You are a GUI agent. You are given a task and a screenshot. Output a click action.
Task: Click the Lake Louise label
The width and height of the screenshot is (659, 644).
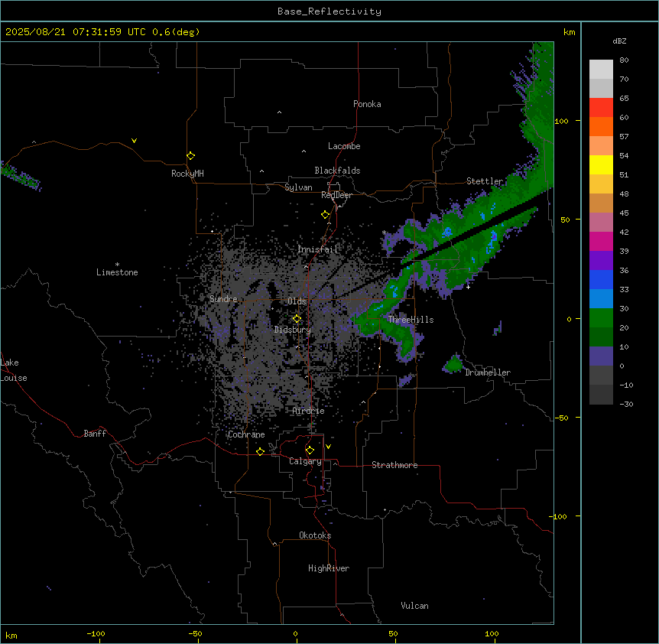pyautogui.click(x=14, y=370)
